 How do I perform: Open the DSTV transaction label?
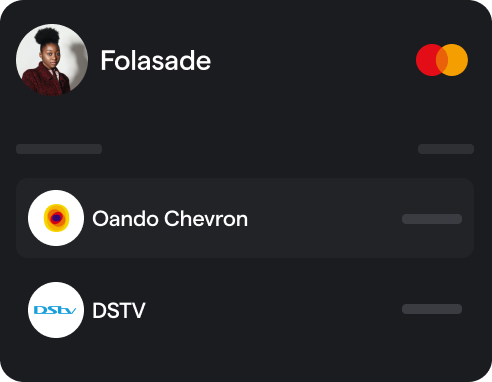119,310
